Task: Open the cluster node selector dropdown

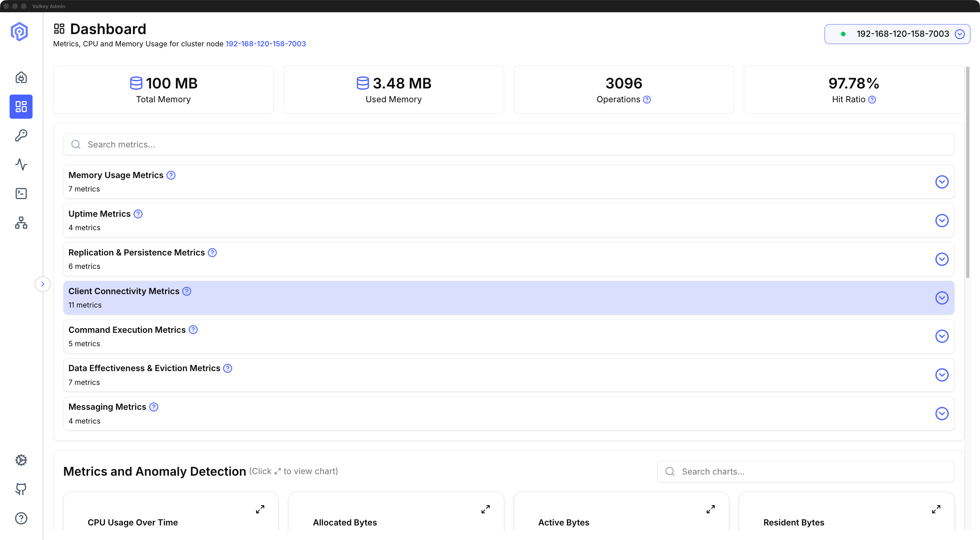Action: [897, 34]
